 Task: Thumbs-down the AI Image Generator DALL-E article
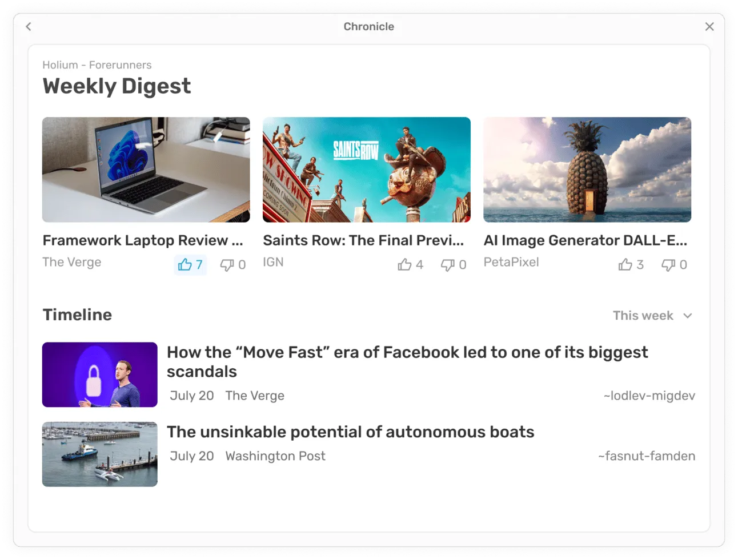click(x=674, y=265)
